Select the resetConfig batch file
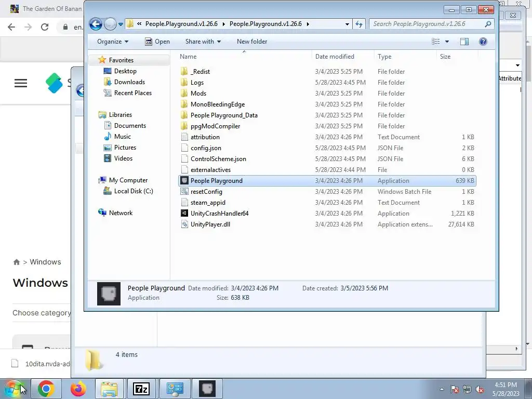This screenshot has width=532, height=399. click(x=206, y=191)
